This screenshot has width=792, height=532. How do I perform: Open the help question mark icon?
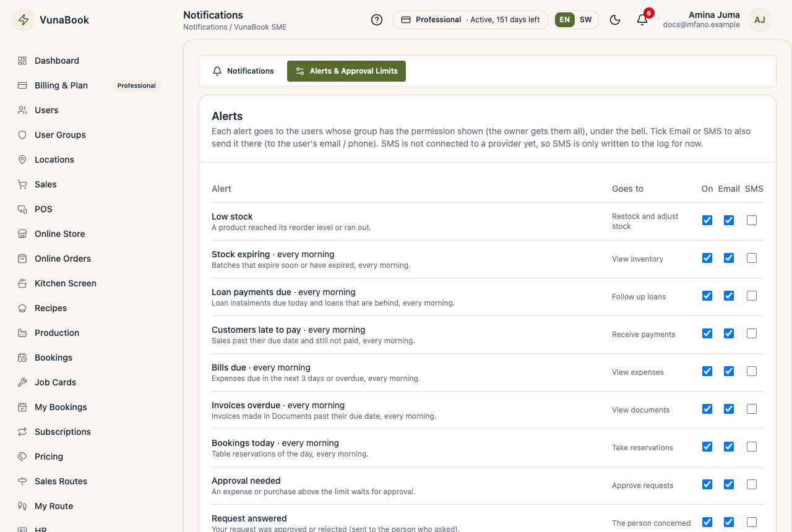(x=377, y=20)
